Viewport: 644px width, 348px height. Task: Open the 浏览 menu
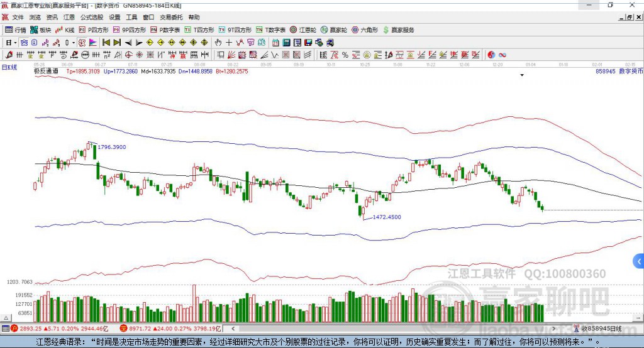coord(35,17)
